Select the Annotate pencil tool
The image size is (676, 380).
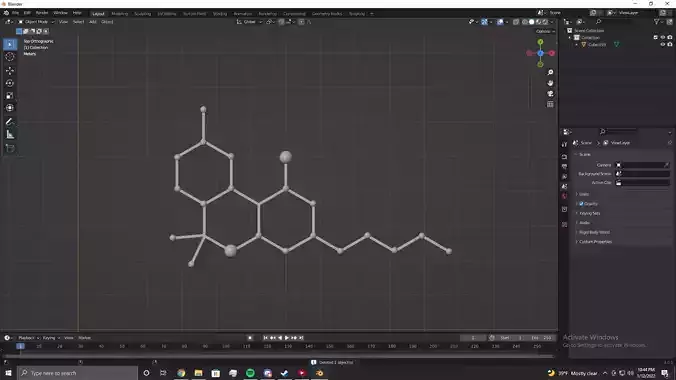[10, 122]
